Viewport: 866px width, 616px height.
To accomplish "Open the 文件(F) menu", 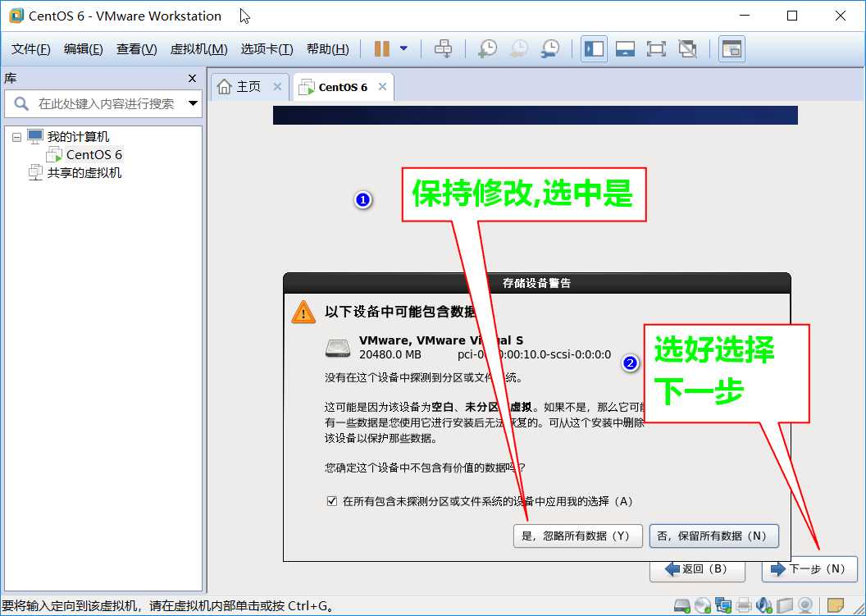I will pyautogui.click(x=31, y=49).
